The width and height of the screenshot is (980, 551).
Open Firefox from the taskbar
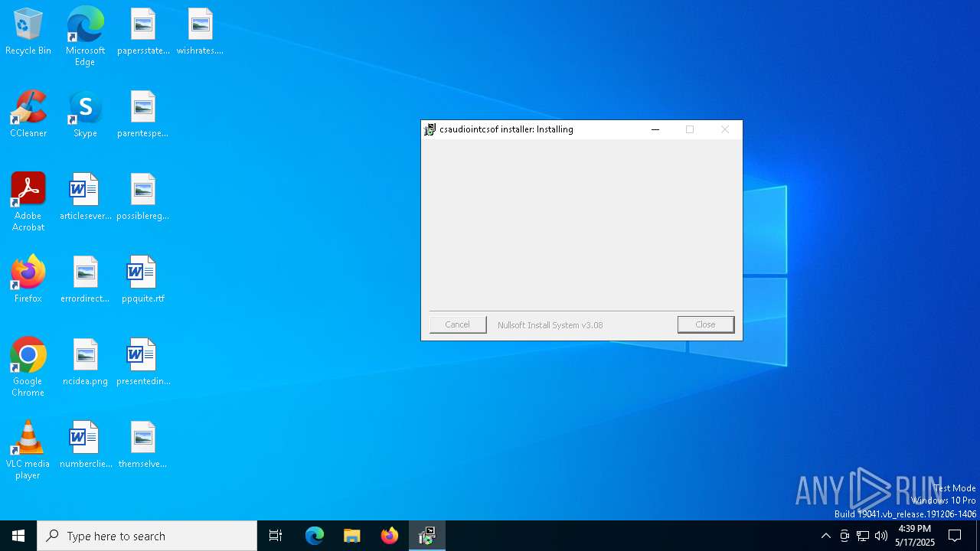pos(390,536)
